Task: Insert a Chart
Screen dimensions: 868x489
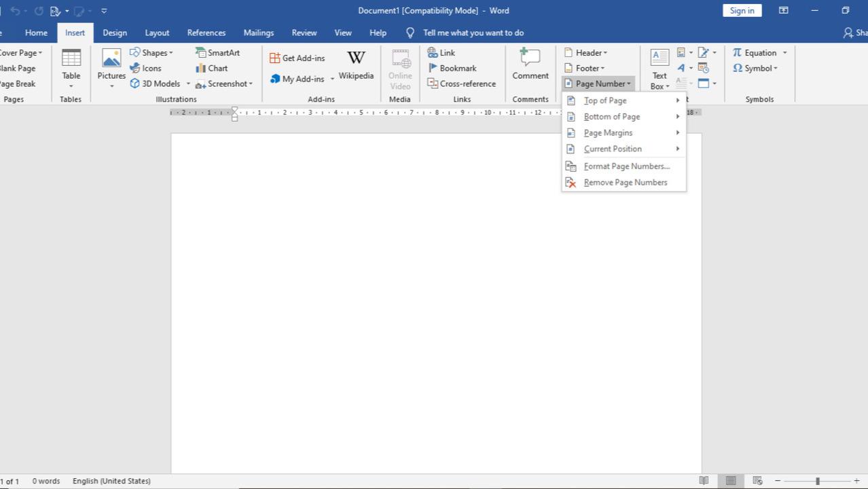Action: tap(212, 69)
